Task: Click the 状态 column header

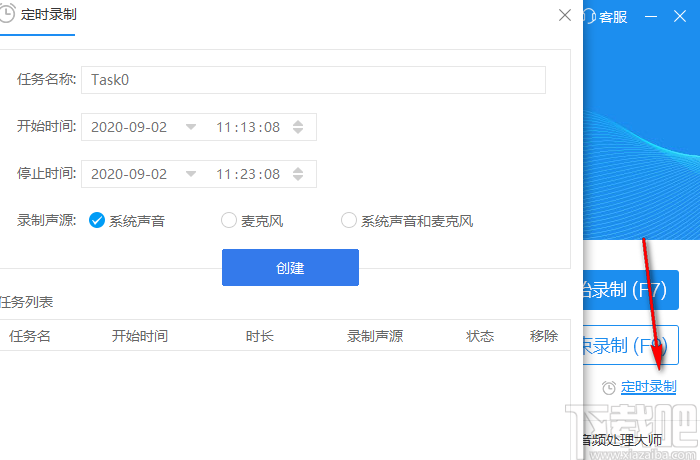Action: click(x=480, y=336)
